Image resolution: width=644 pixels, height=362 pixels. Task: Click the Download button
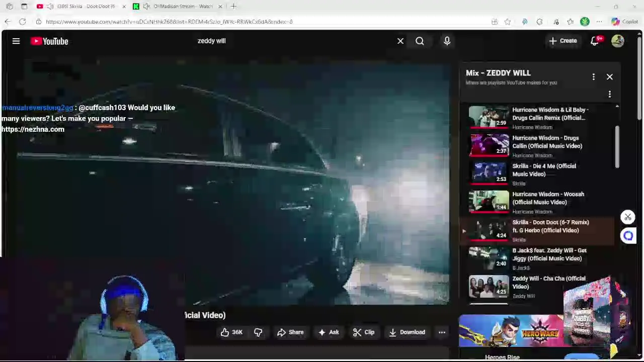pos(407,332)
